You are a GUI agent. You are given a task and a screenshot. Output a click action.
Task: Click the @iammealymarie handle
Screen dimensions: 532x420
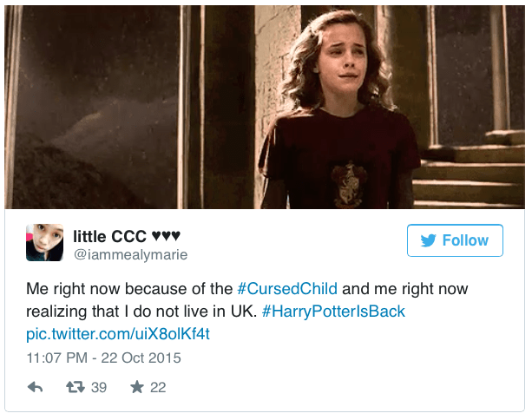[130, 254]
